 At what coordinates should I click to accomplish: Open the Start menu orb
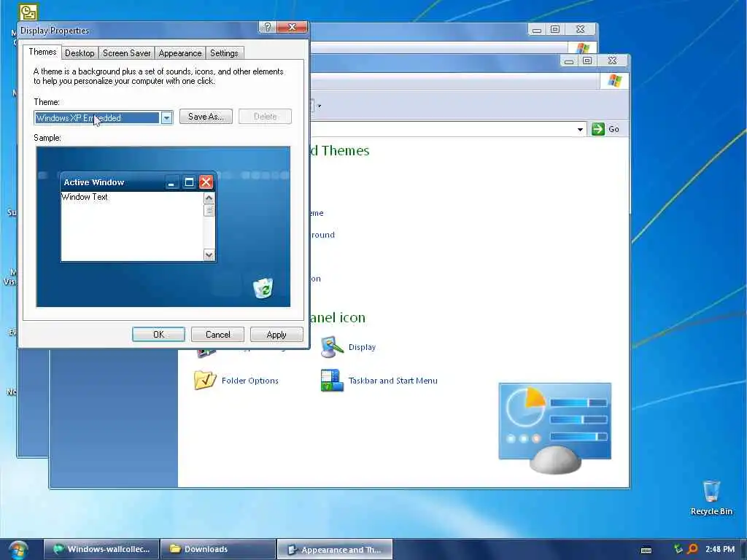pyautogui.click(x=18, y=549)
